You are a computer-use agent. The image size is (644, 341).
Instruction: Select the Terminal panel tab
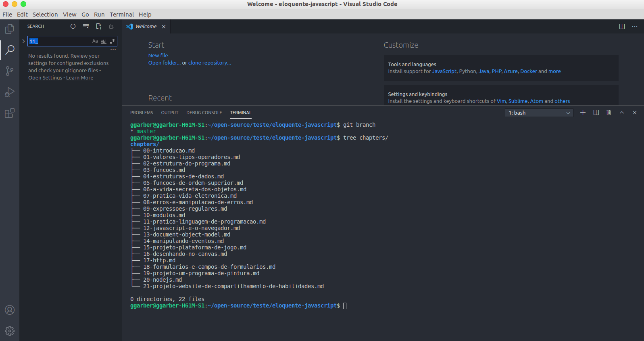coord(241,113)
